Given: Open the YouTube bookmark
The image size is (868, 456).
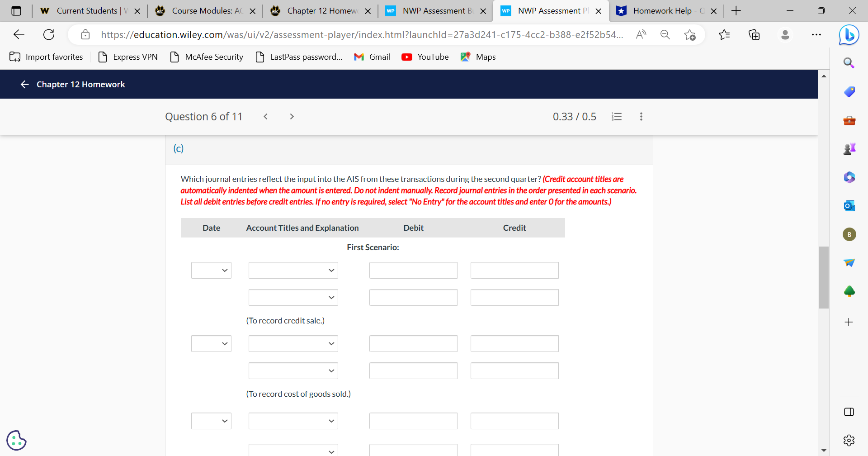Looking at the screenshot, I should [x=425, y=57].
